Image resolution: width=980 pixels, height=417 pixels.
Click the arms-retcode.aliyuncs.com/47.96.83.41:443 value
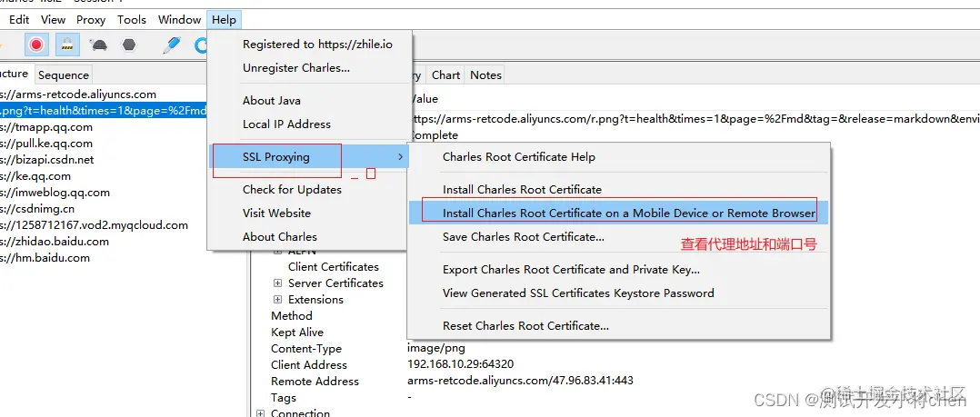point(520,380)
